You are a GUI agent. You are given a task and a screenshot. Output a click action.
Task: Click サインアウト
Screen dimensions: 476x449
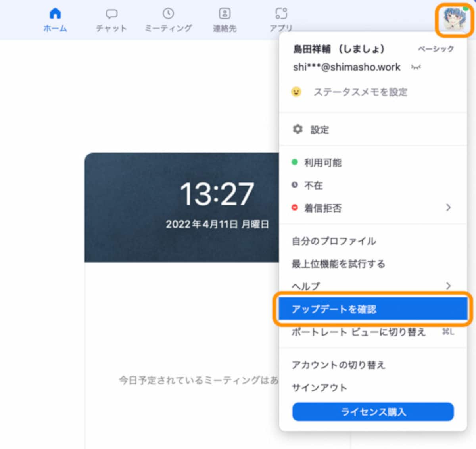point(373,387)
